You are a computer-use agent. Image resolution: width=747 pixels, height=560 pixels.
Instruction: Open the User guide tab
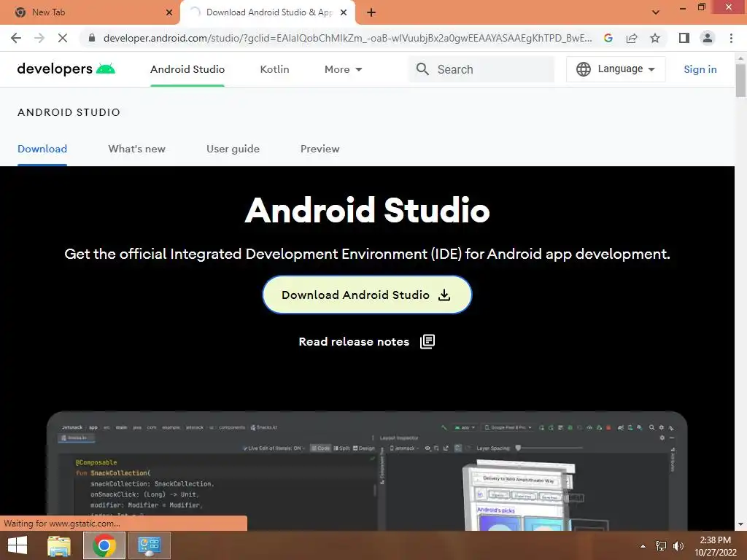click(233, 149)
